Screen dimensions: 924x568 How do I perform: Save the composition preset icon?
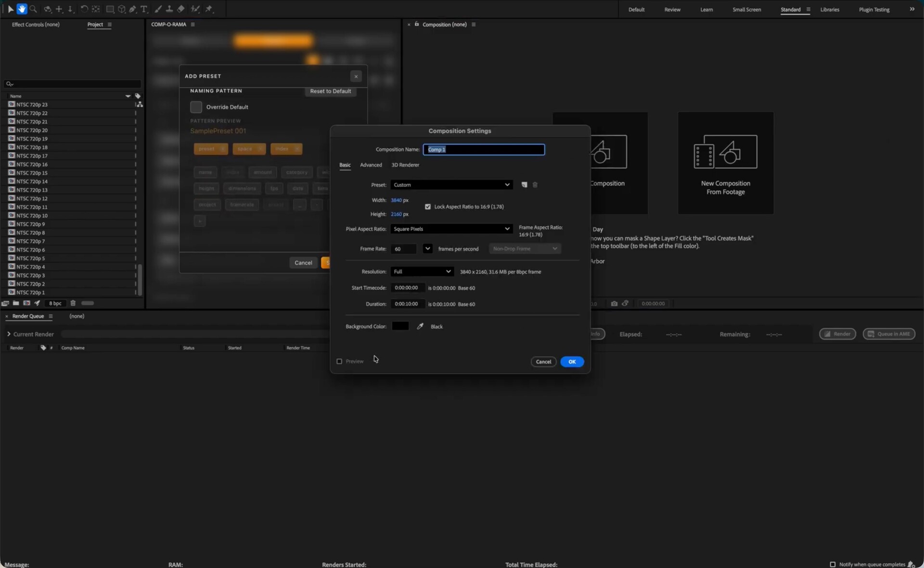tap(524, 185)
